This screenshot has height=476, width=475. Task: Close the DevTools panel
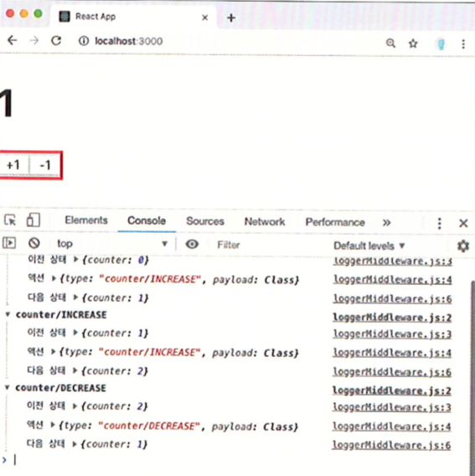[x=463, y=224]
